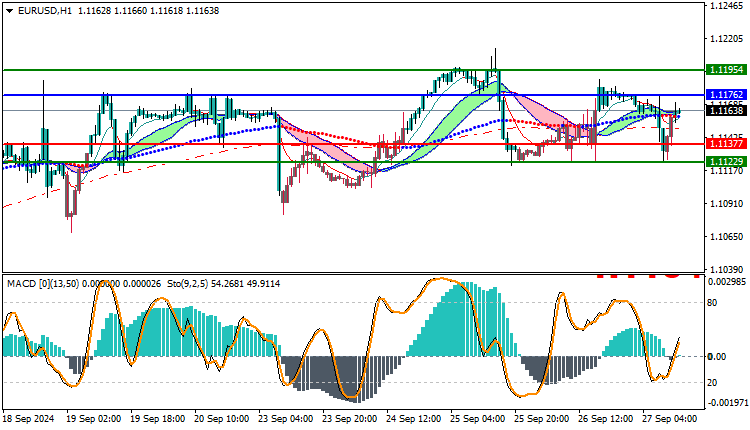Click the 25 Sep 04:00 time axis label

pyautogui.click(x=478, y=419)
